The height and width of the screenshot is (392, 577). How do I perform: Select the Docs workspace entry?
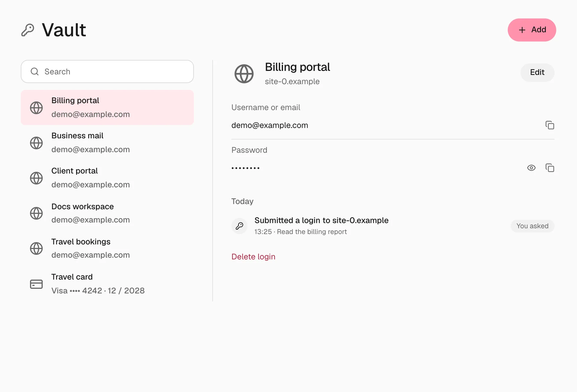(x=107, y=213)
